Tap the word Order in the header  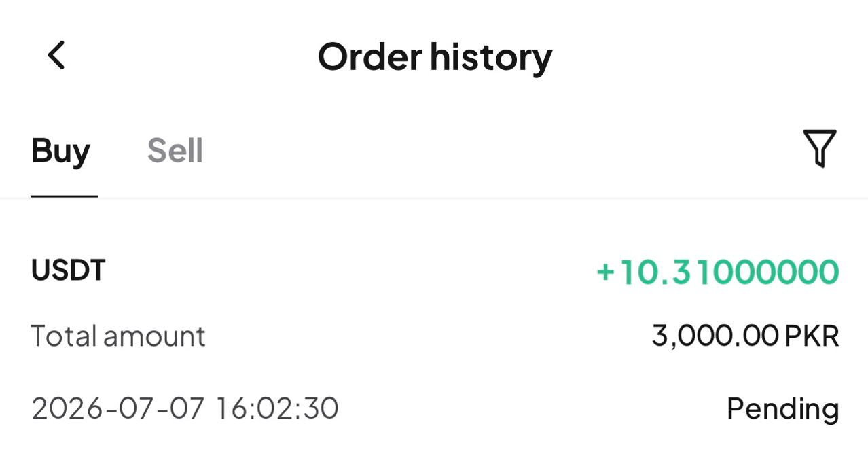[369, 56]
